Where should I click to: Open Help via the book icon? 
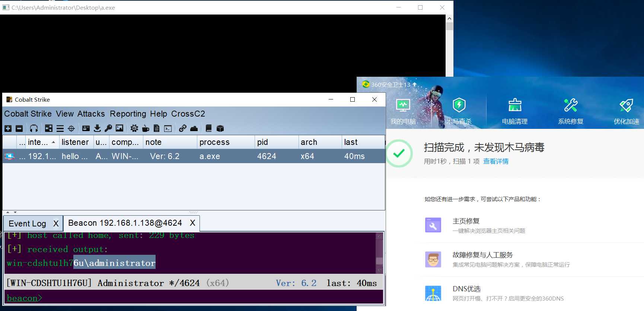[209, 128]
